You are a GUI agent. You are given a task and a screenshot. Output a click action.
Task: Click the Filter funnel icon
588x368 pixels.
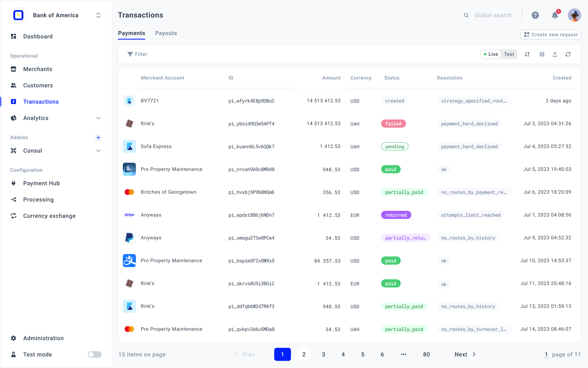click(130, 54)
